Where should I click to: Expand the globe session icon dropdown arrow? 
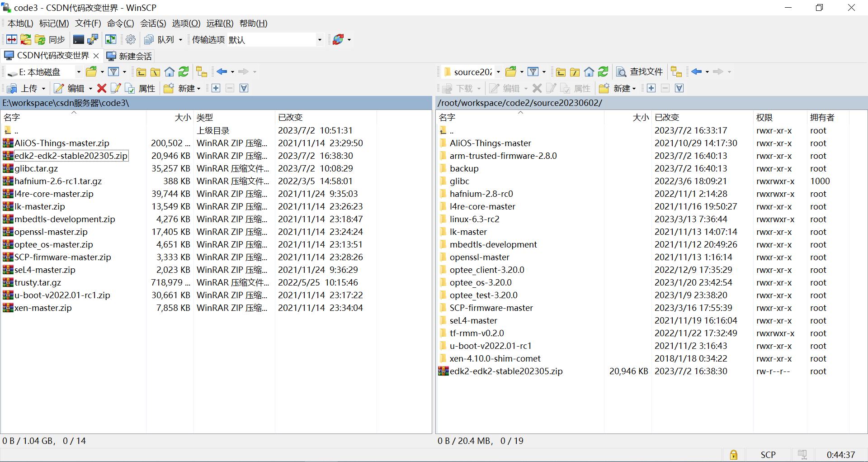click(x=349, y=40)
